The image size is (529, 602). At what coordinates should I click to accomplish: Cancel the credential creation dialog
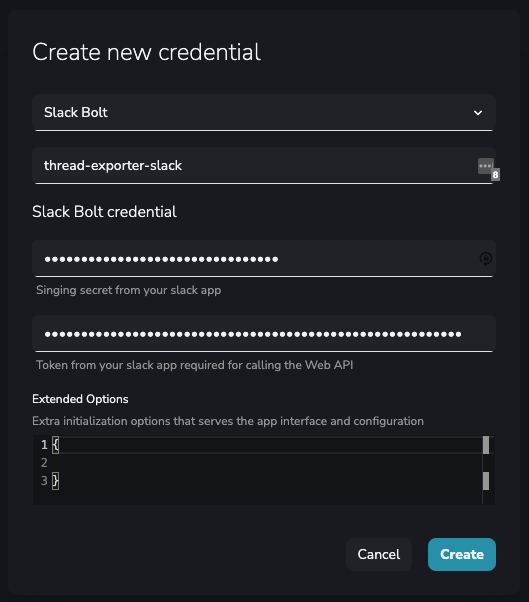click(379, 554)
